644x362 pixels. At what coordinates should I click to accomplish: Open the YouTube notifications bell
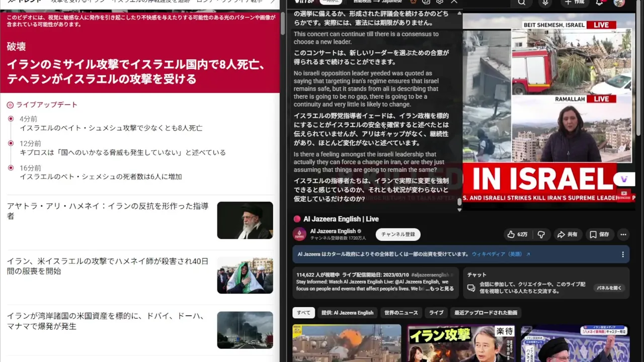tap(599, 3)
